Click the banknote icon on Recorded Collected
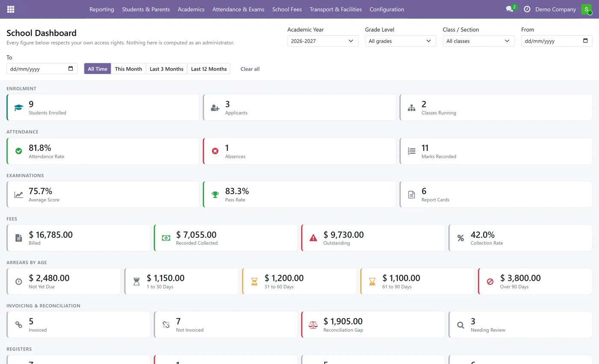Screen dimensions: 599x364 [166, 238]
